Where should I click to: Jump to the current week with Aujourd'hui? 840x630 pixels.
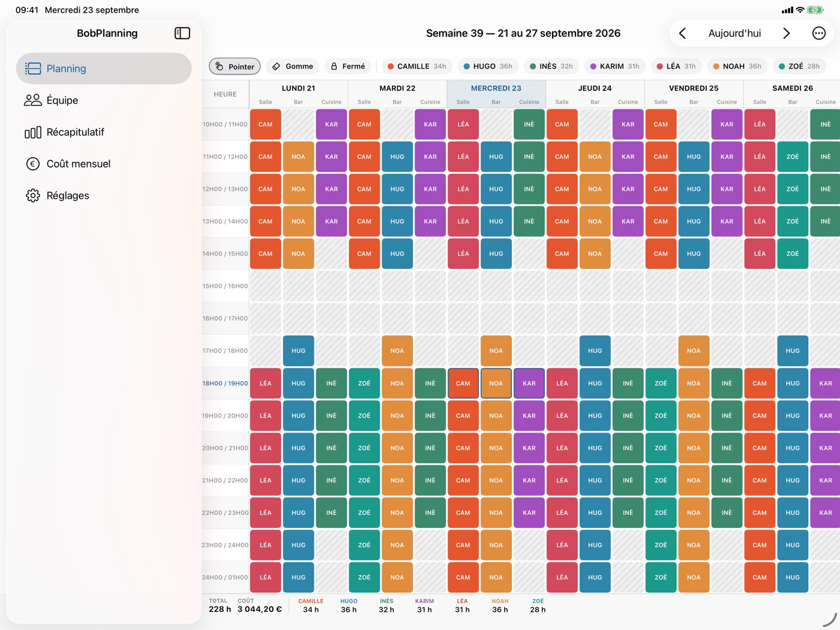click(734, 33)
